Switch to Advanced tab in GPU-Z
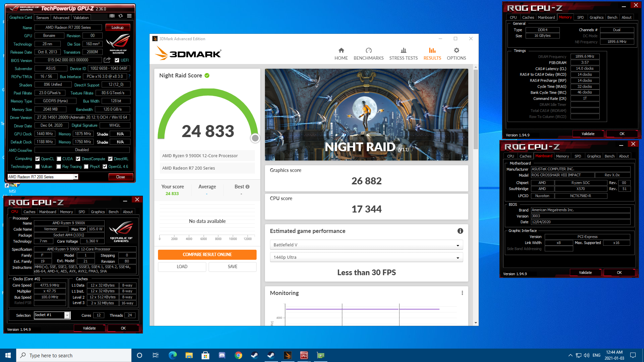Screen dimensions: 644x362 pos(61,18)
